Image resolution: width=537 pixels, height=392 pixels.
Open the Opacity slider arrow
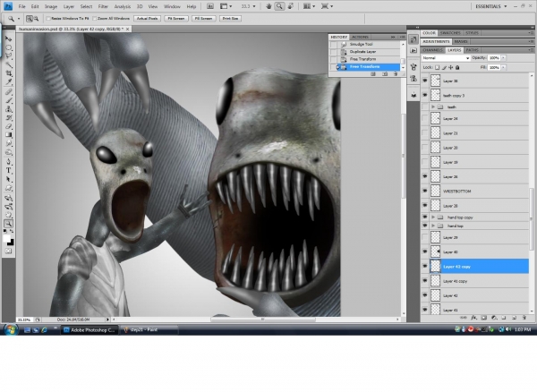(x=503, y=58)
